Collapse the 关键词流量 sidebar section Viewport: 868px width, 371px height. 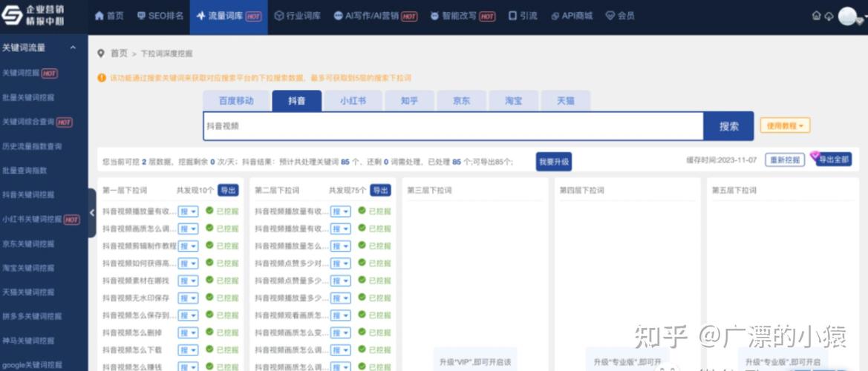[73, 48]
